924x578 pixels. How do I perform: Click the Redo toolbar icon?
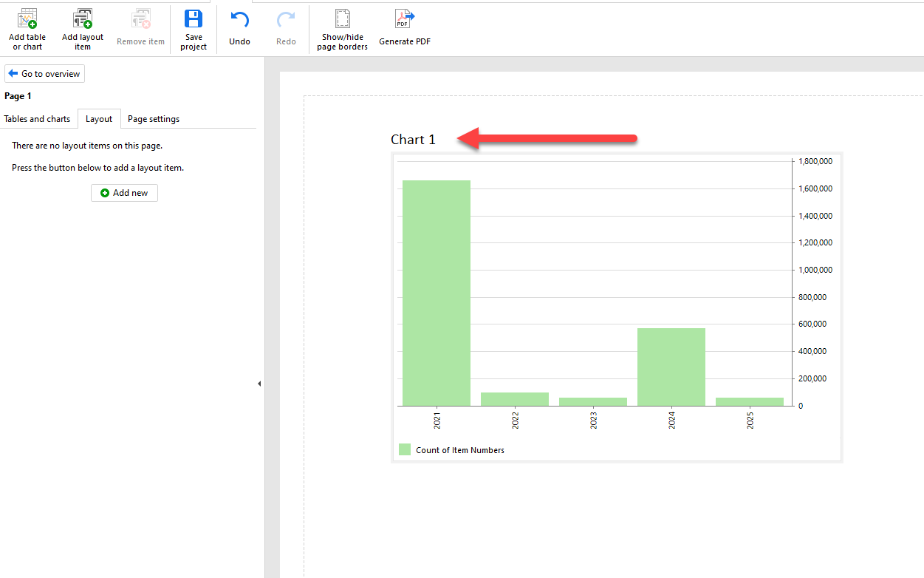[x=286, y=21]
